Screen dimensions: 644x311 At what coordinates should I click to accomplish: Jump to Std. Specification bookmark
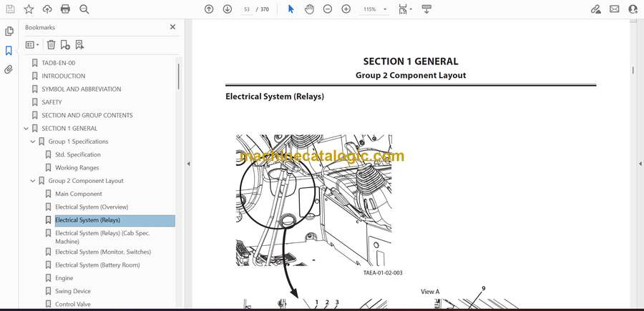77,154
